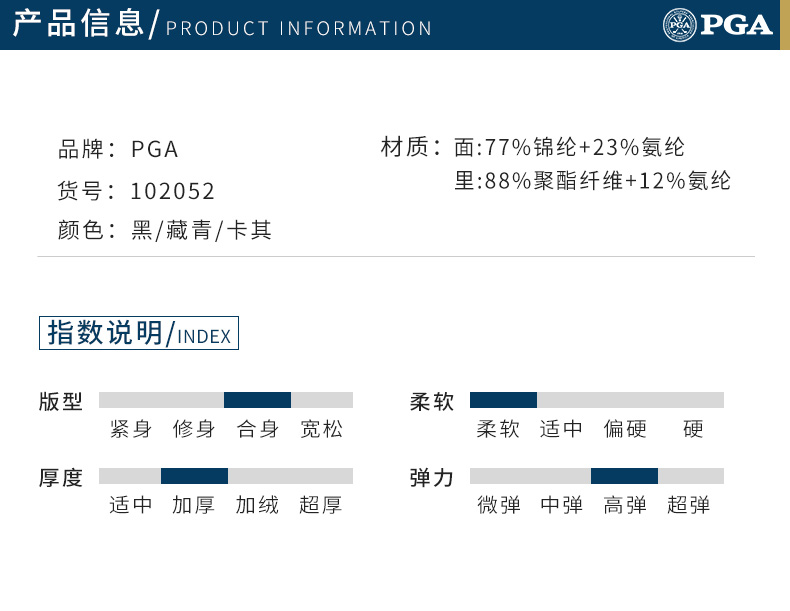This screenshot has width=790, height=611.
Task: Select the 合身 fit label
Action: point(257,429)
